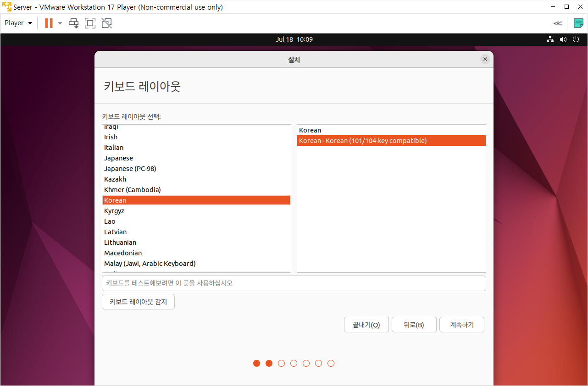Send Ctrl+Alt+Del to virtual machine

(74, 23)
